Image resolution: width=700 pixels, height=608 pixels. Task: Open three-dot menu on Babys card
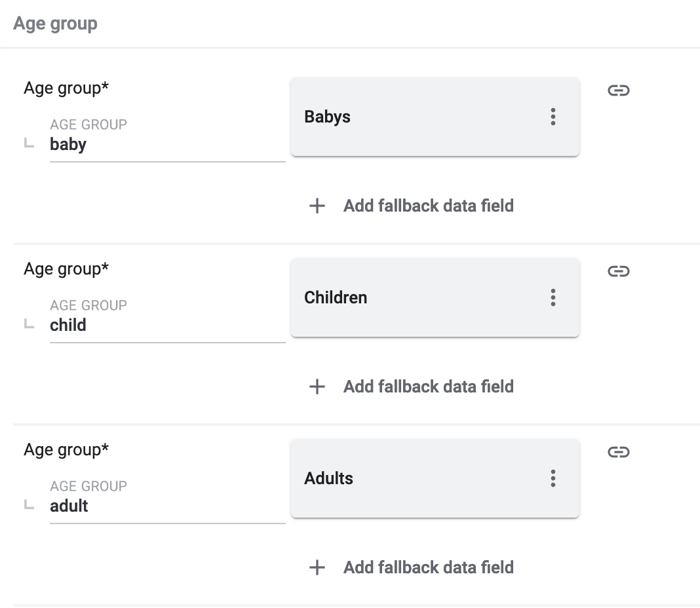(x=553, y=117)
